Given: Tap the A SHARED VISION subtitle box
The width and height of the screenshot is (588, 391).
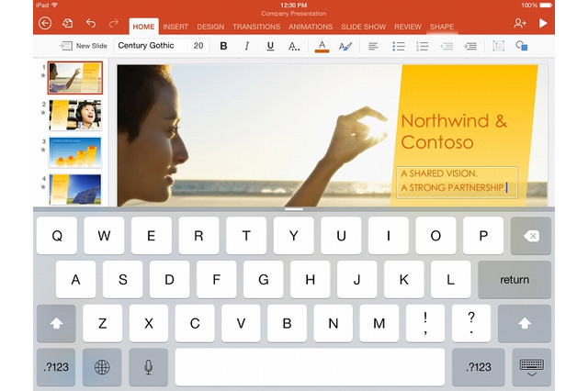Looking at the screenshot, I should pos(457,183).
